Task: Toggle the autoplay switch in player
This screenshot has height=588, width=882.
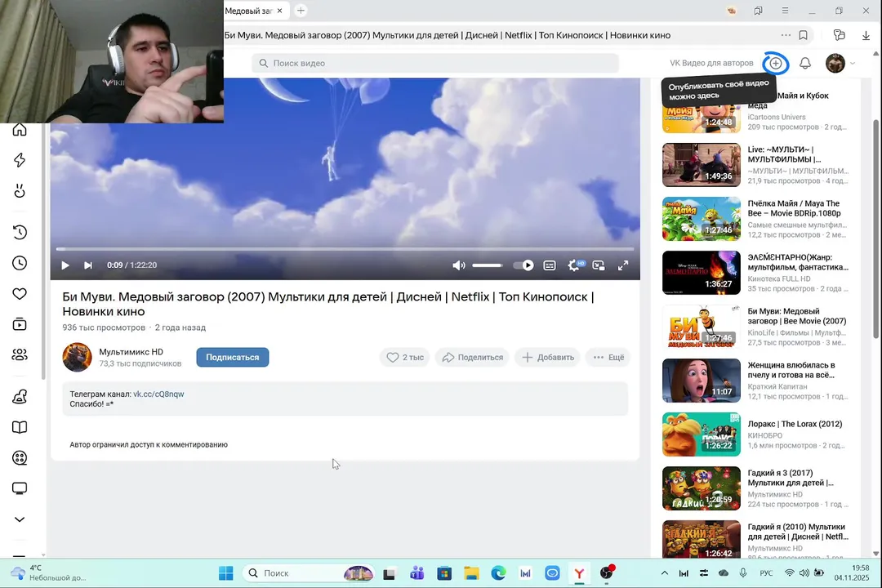Action: coord(523,265)
